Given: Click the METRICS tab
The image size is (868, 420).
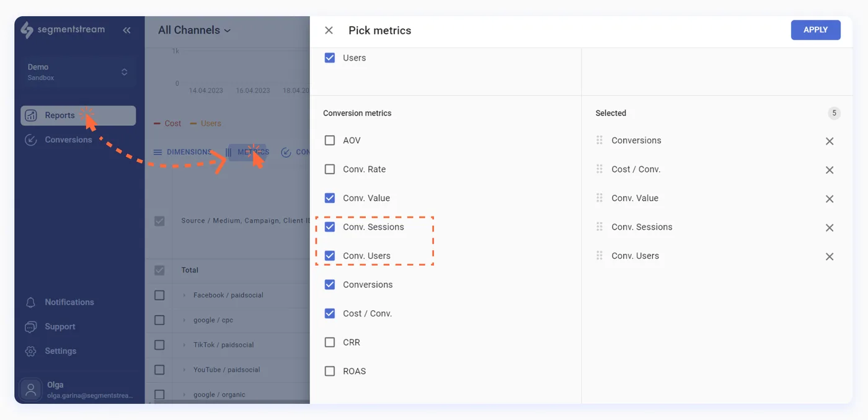Looking at the screenshot, I should (x=250, y=151).
